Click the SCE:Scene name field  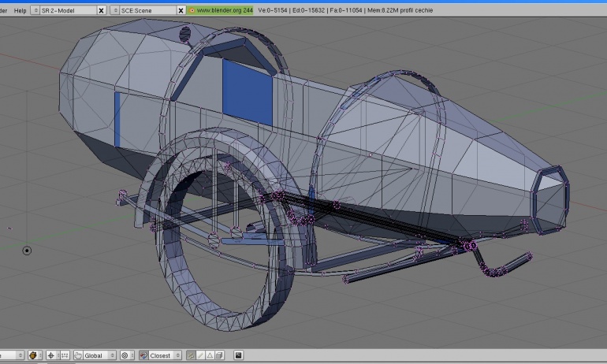[148, 10]
